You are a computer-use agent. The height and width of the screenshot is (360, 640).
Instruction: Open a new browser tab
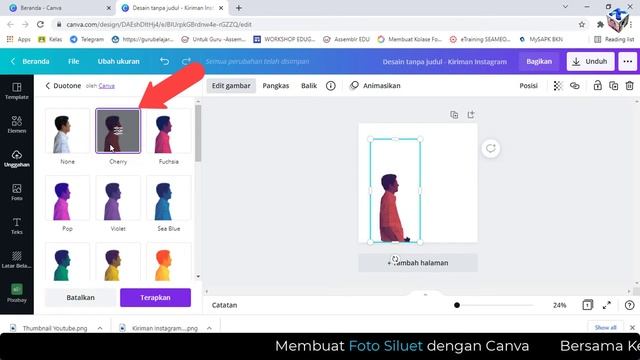pos(238,8)
